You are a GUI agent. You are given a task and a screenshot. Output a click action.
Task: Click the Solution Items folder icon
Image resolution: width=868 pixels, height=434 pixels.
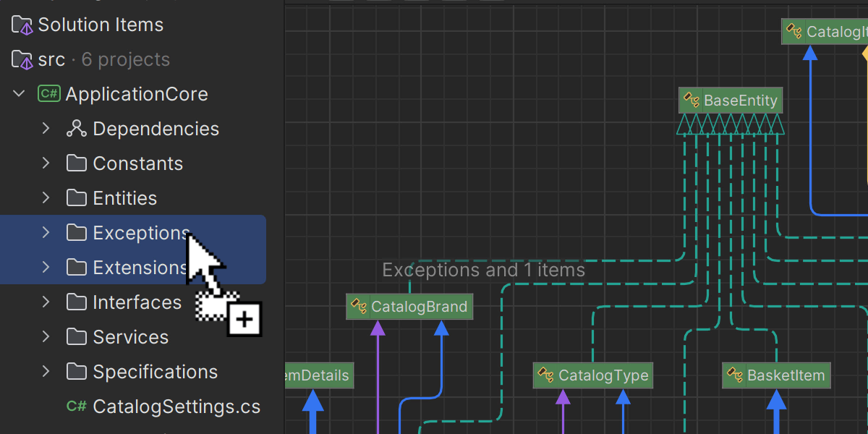(22, 25)
